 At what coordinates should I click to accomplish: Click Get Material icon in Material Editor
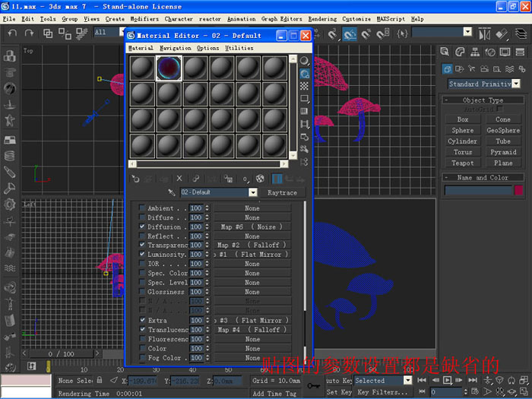click(x=135, y=179)
